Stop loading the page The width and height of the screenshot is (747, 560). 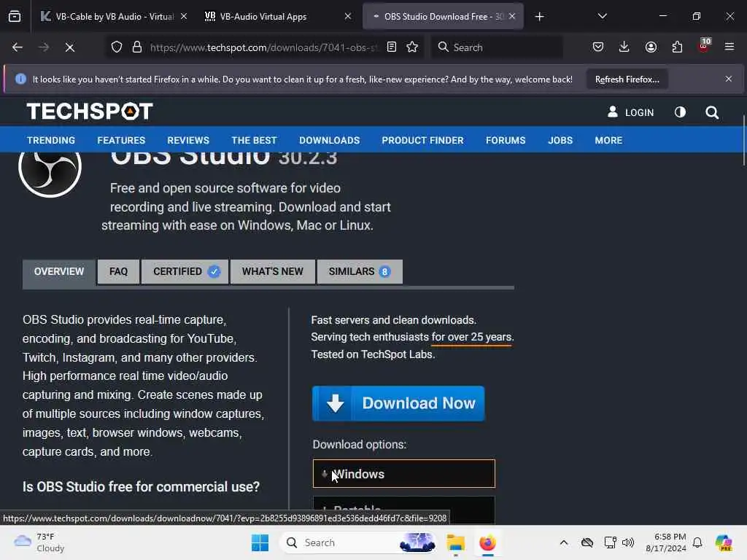[69, 47]
